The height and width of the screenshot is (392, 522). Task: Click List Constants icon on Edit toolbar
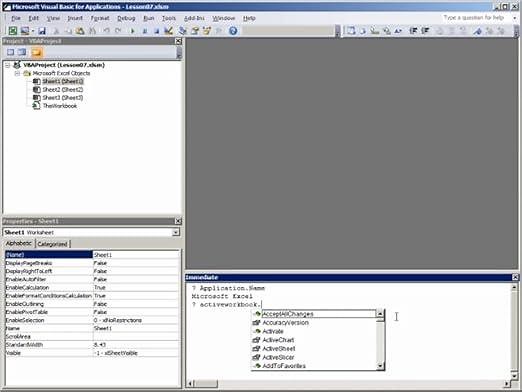[363, 31]
